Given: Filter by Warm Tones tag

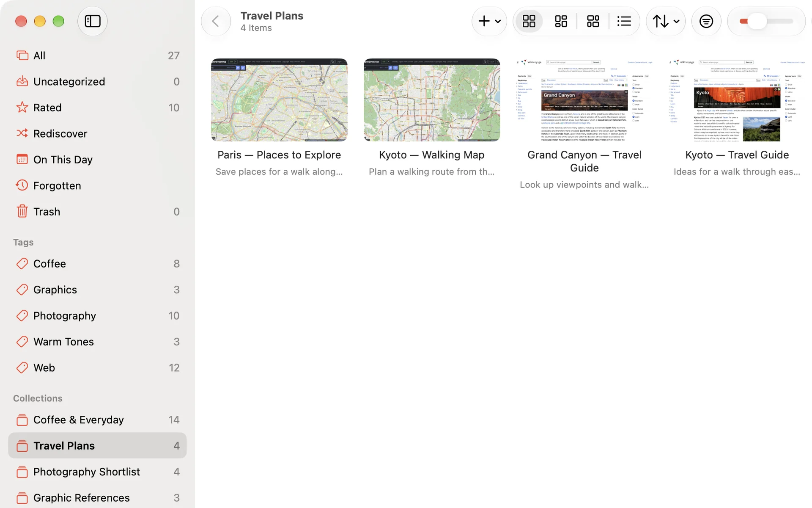Looking at the screenshot, I should (x=97, y=342).
